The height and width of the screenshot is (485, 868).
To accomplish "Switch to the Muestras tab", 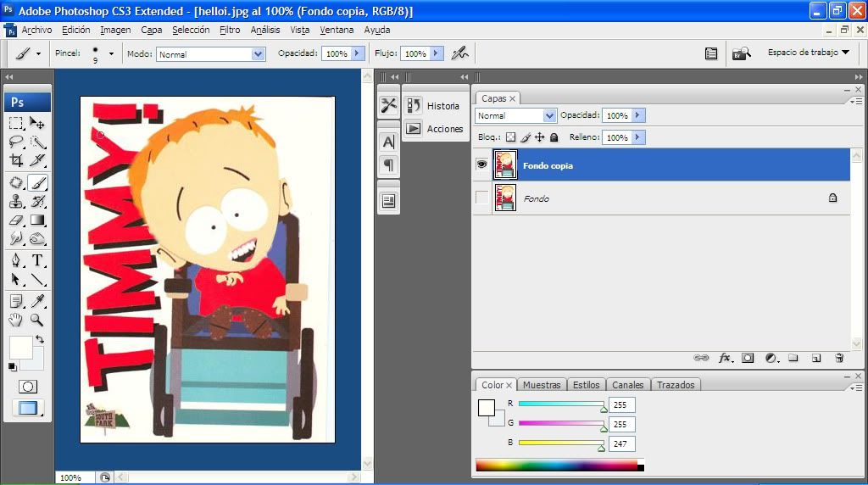I will click(542, 385).
